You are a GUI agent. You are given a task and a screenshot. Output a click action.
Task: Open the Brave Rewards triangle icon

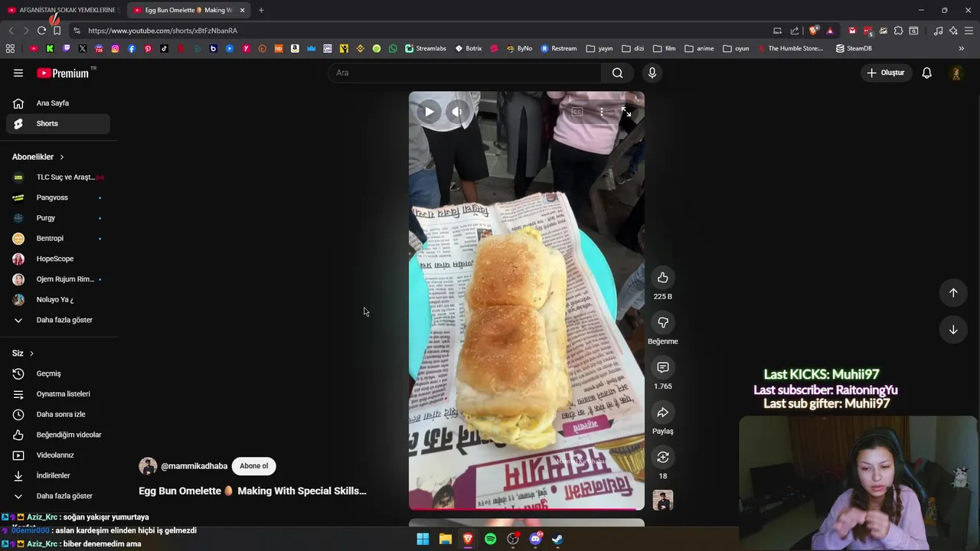[x=830, y=31]
